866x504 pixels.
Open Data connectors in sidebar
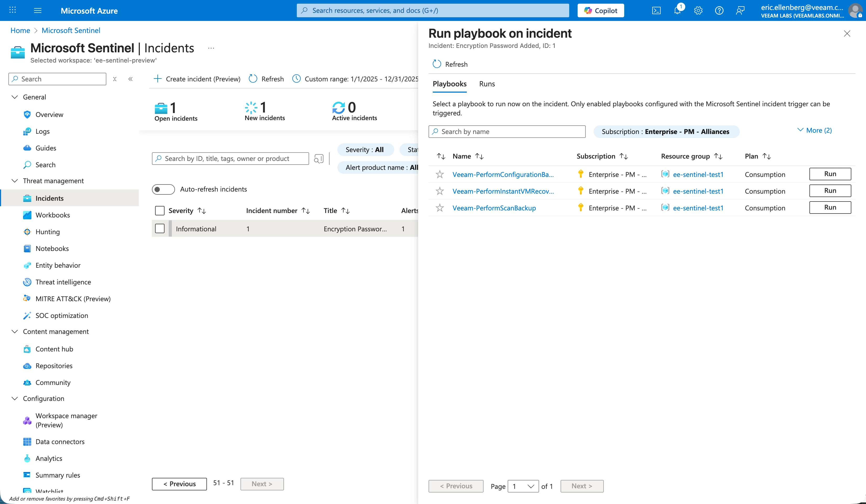click(60, 441)
